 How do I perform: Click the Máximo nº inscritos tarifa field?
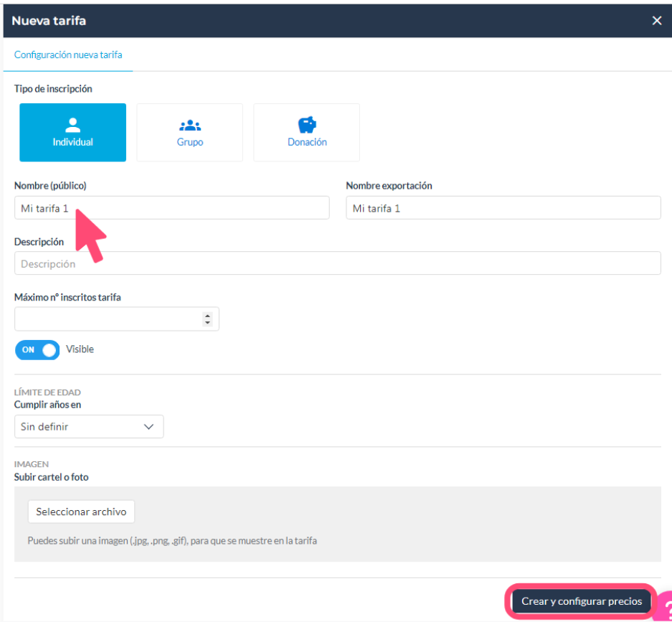(117, 319)
